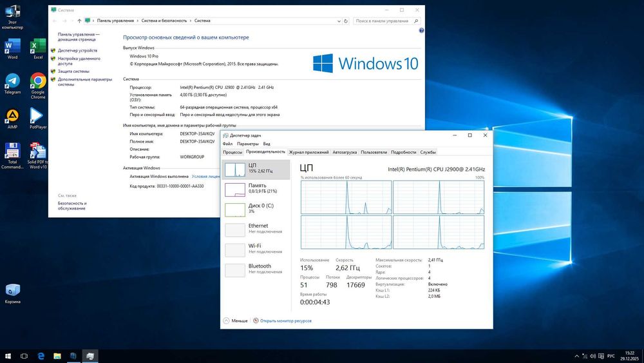Launch the Edge browser from the taskbar
The width and height of the screenshot is (644, 363).
point(41,356)
